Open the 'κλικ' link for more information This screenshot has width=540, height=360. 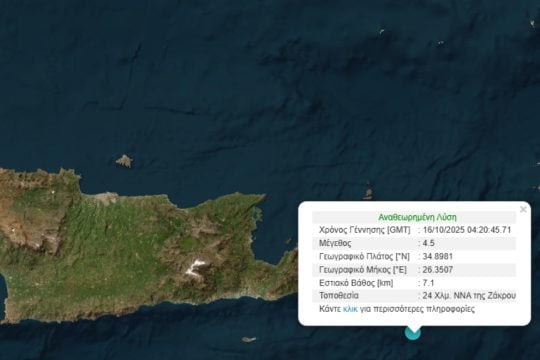350,309
